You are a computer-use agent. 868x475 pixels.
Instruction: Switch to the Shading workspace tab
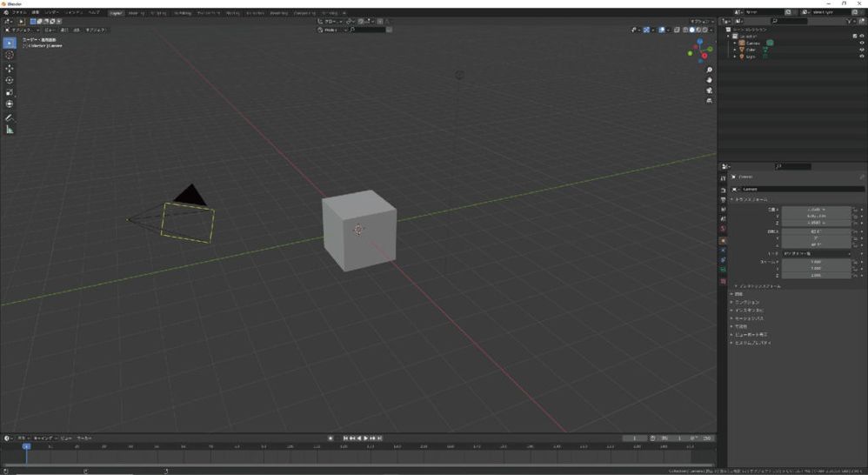[233, 13]
